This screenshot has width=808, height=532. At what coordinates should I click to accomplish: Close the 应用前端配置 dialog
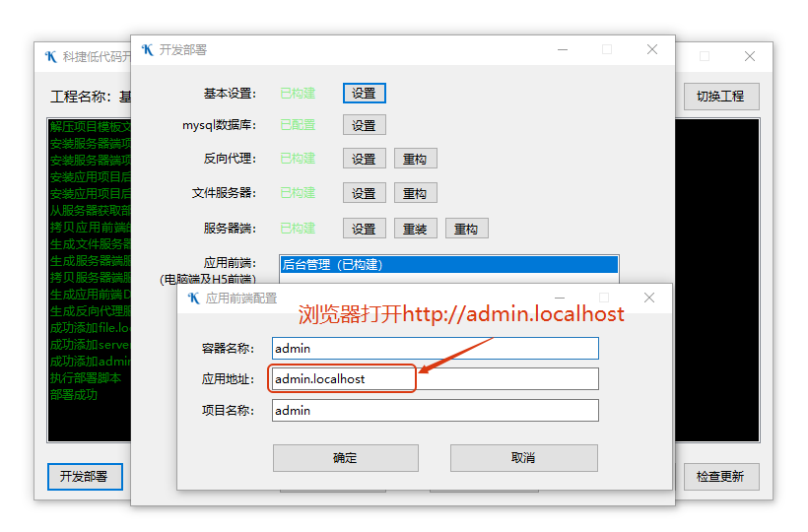click(x=648, y=298)
